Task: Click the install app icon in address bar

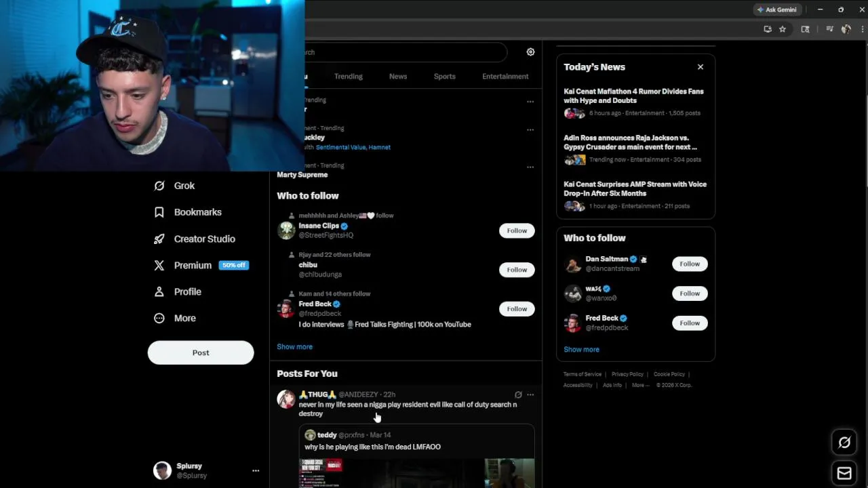Action: (x=768, y=29)
